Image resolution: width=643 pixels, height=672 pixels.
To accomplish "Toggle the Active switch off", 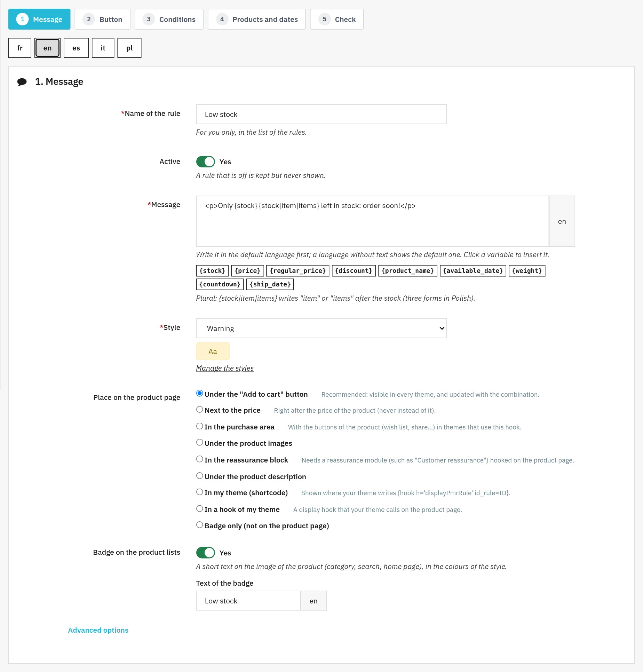I will 205,162.
